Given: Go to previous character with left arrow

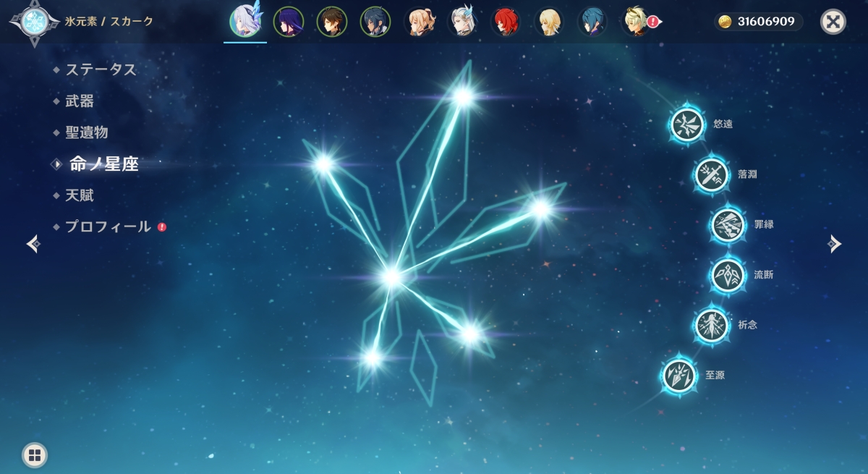Looking at the screenshot, I should [33, 244].
